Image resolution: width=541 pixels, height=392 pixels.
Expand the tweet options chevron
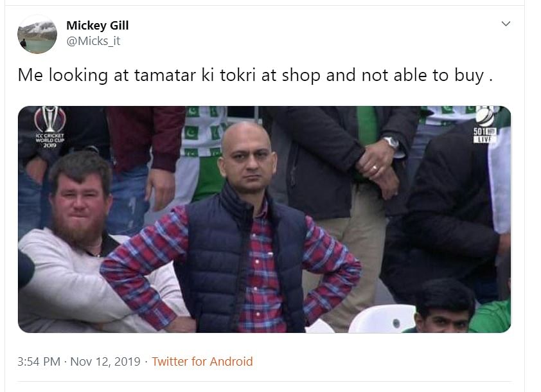[x=506, y=24]
